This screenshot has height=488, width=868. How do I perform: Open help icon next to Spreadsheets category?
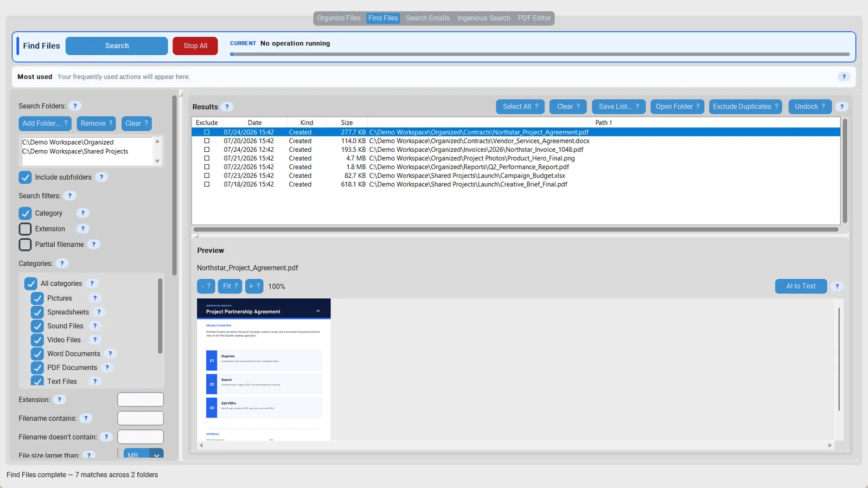(x=99, y=312)
